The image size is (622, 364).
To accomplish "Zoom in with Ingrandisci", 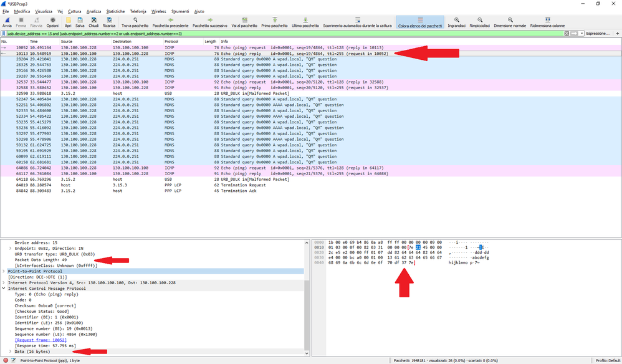I will [x=457, y=22].
